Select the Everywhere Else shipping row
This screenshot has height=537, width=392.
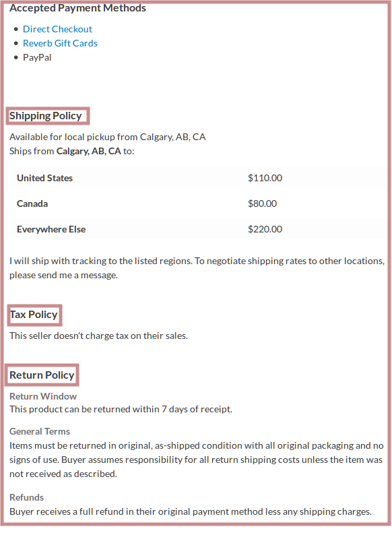197,229
